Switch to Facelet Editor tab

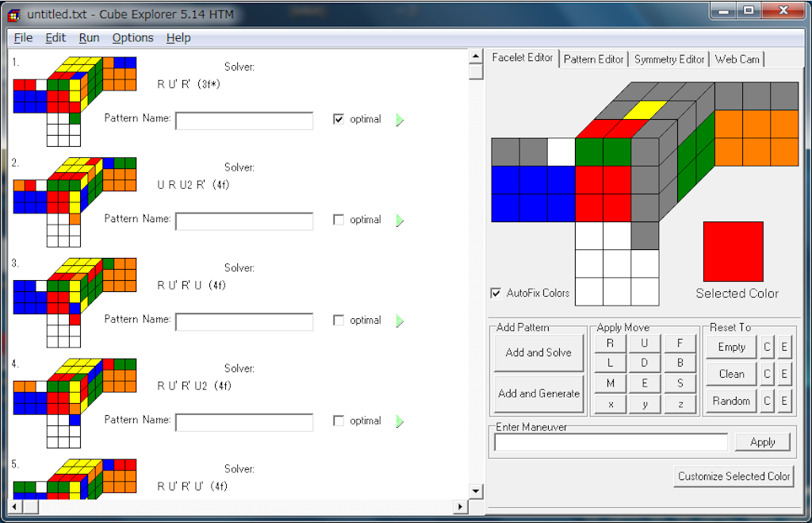click(522, 57)
